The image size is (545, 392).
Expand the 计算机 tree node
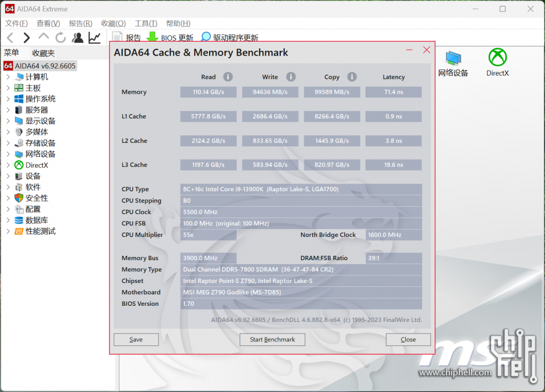[8, 77]
